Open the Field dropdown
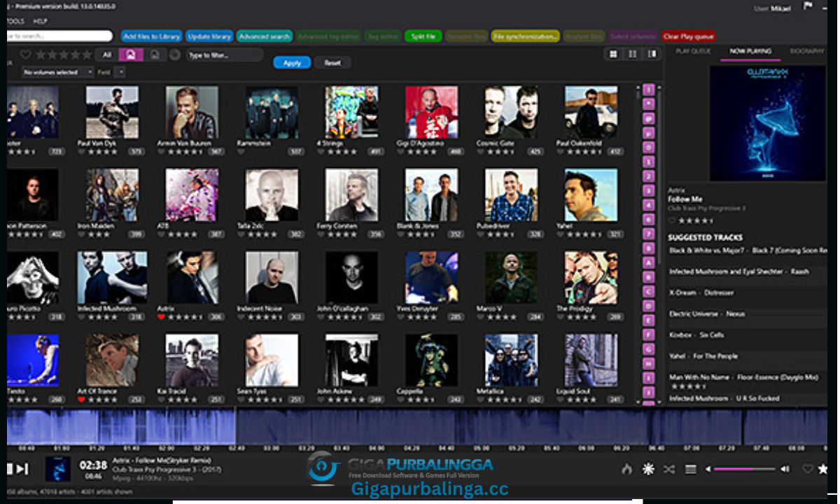This screenshot has width=840, height=504. 120,72
